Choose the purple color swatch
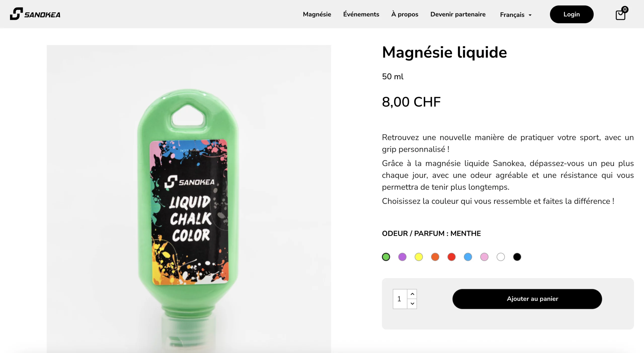The width and height of the screenshot is (644, 353). 402,257
